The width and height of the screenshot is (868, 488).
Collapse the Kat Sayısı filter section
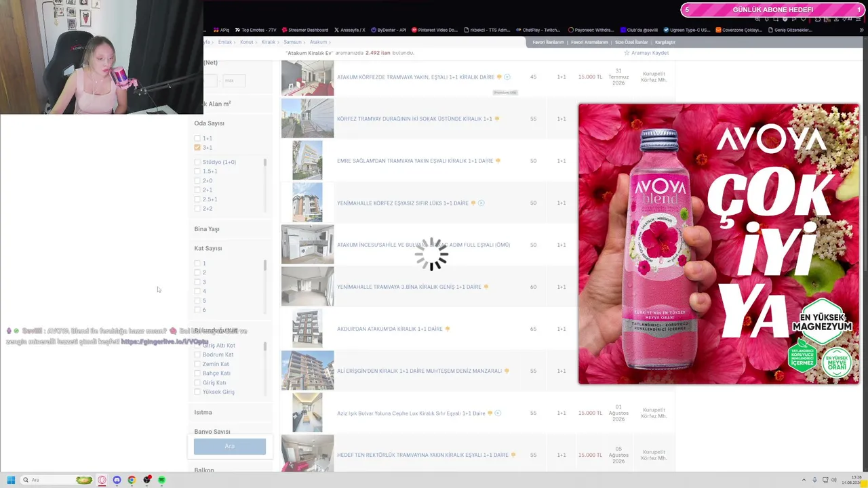[x=208, y=249]
